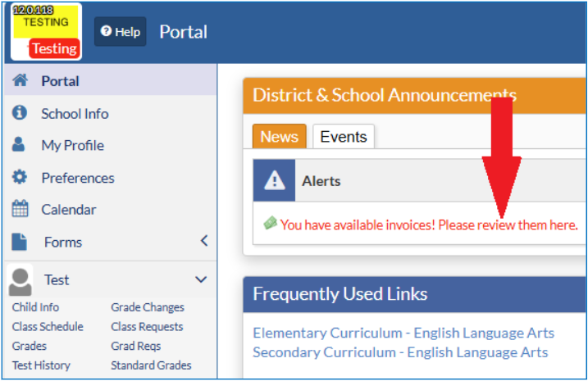Screen dimensions: 588x381
Task: Open the available invoices review link
Action: point(429,225)
